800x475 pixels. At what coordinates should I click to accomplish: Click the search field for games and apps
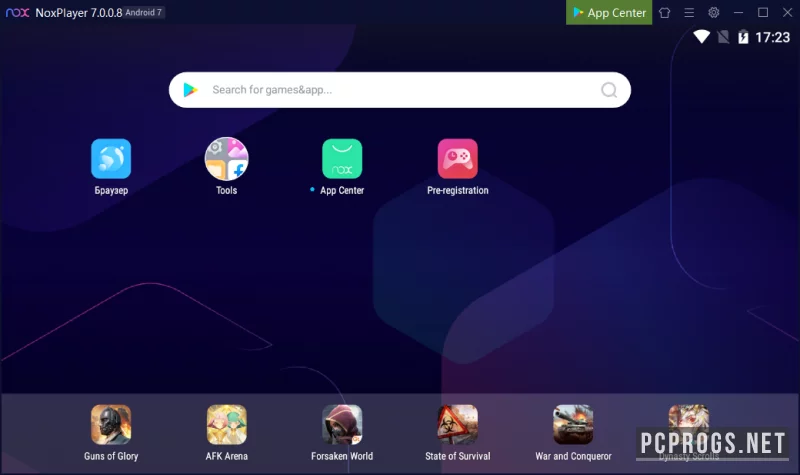(399, 90)
